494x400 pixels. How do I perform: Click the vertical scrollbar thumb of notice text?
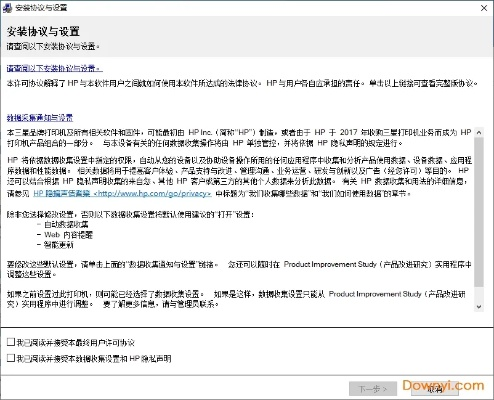(479, 212)
